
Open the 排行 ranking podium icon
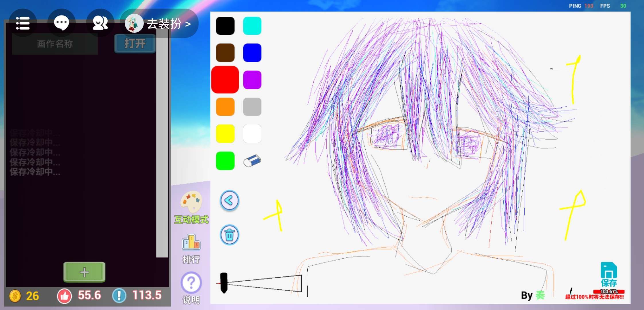191,243
